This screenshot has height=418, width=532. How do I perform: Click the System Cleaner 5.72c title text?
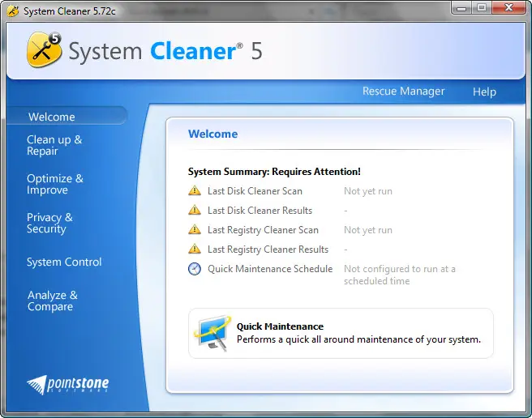pos(70,11)
